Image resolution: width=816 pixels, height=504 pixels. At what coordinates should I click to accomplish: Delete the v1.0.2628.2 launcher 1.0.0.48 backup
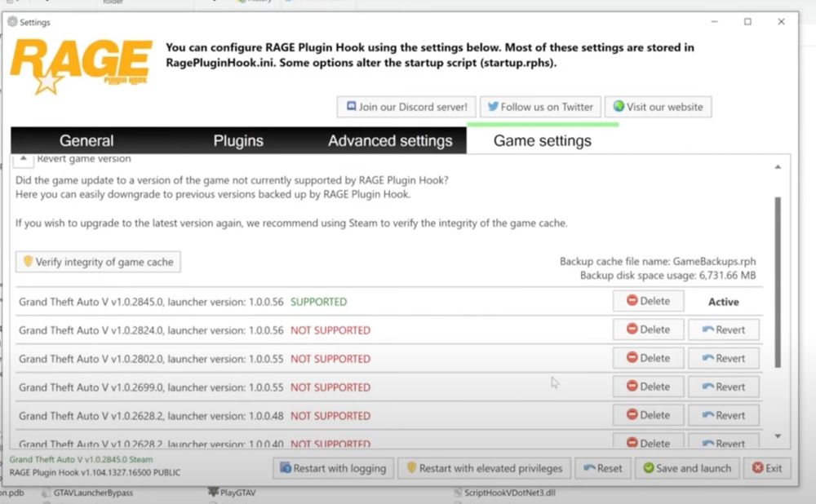click(649, 415)
